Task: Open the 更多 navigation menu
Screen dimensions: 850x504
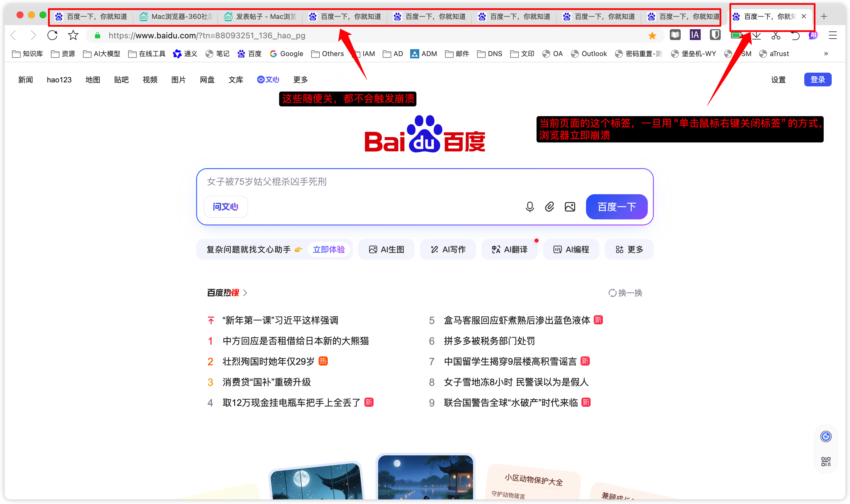Action: tap(300, 80)
